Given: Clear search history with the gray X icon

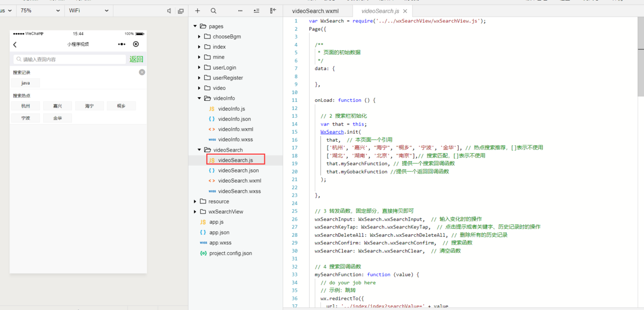Looking at the screenshot, I should click(142, 72).
